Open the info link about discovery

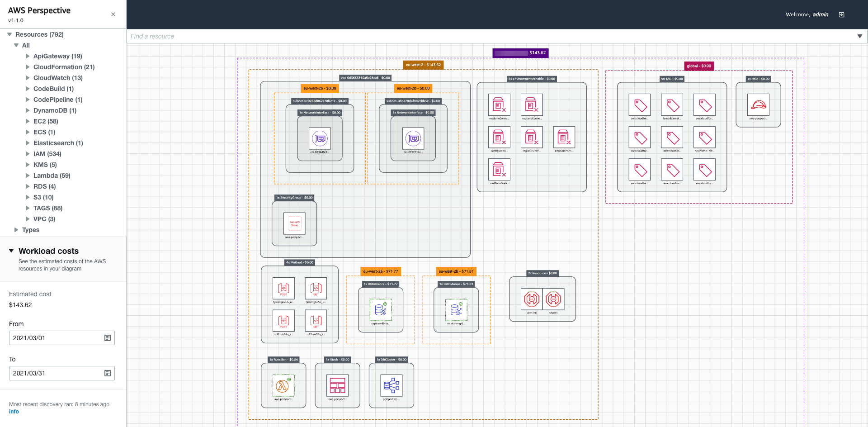tap(14, 412)
